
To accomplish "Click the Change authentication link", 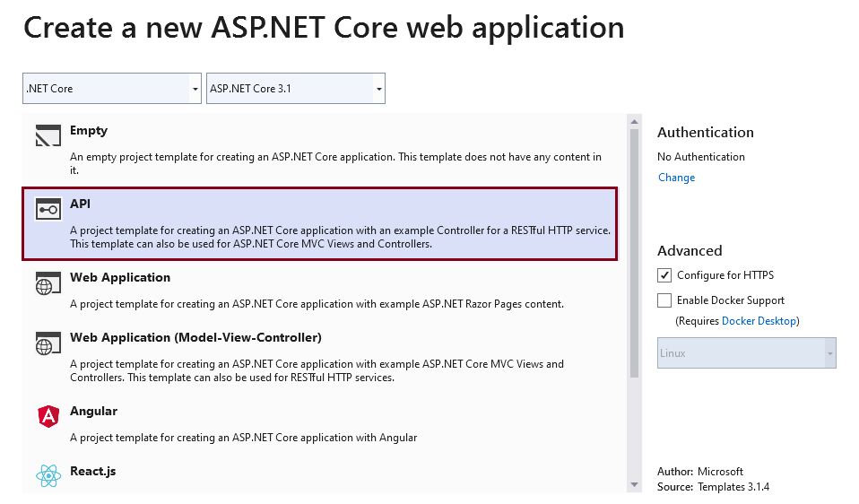I will click(x=677, y=178).
